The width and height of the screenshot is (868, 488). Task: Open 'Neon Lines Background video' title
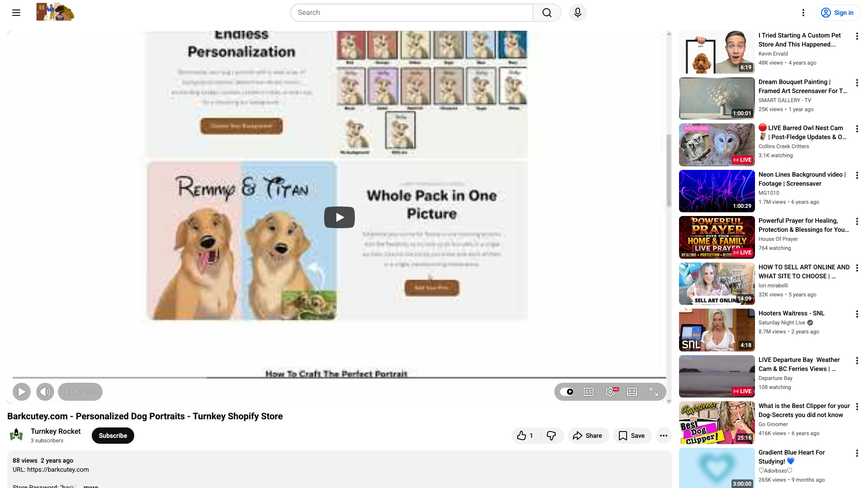pos(802,179)
